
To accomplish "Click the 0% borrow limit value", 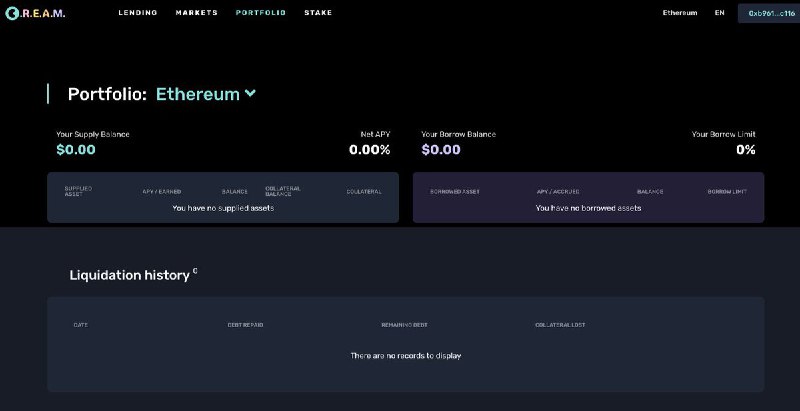I will [745, 149].
